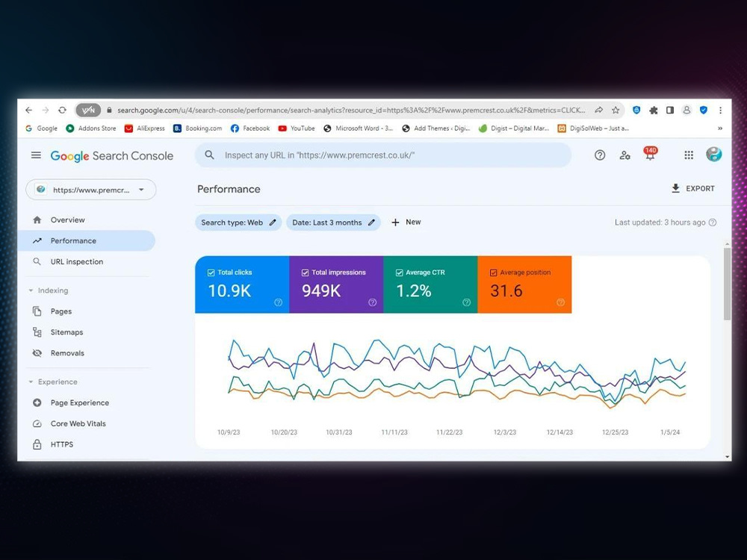This screenshot has width=747, height=560.
Task: Bookmark this page with the star icon
Action: [x=616, y=110]
